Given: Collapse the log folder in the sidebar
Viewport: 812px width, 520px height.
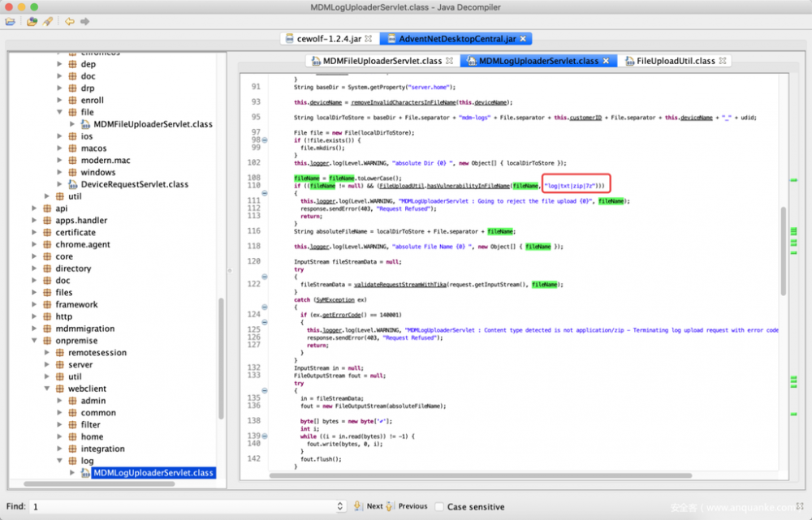Looking at the screenshot, I should [x=59, y=460].
